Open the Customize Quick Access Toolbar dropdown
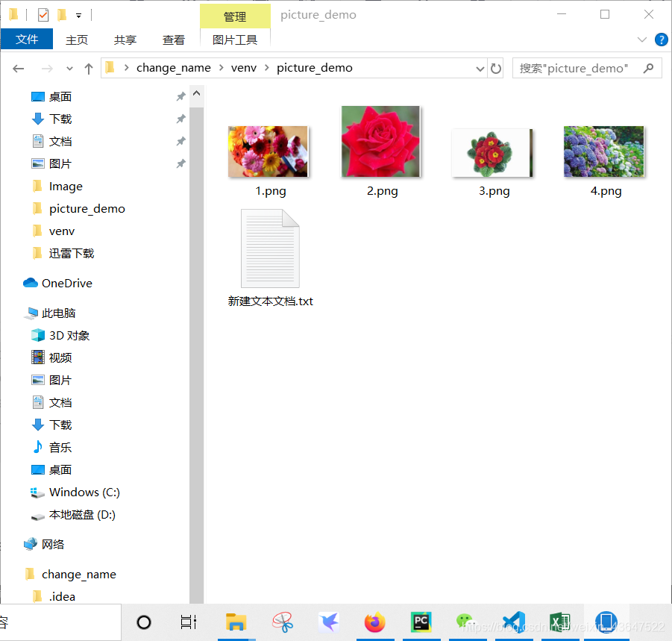This screenshot has height=641, width=672. pyautogui.click(x=78, y=16)
